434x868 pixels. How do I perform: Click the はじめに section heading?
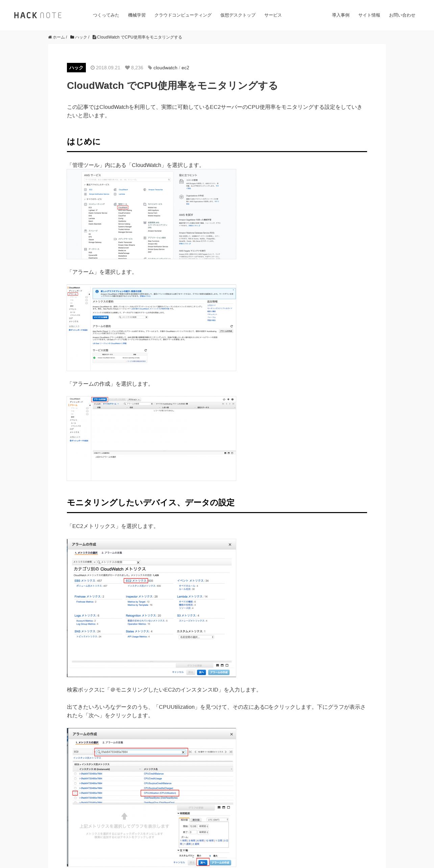coord(84,142)
